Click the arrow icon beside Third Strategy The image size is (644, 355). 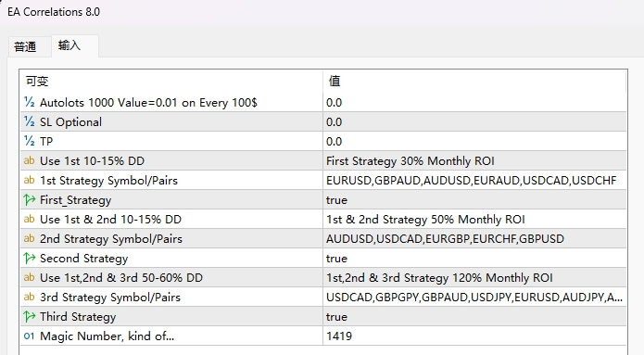click(29, 316)
